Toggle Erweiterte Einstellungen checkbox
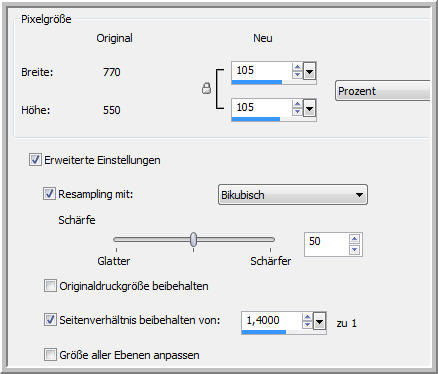 click(35, 160)
